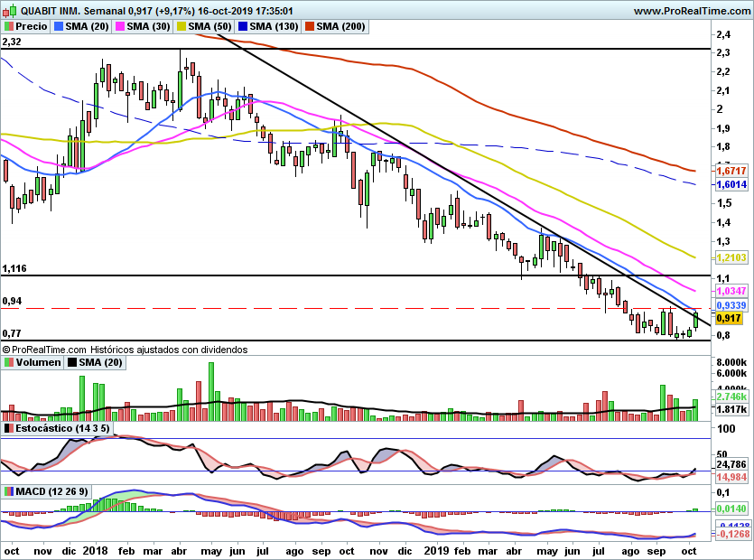Click the SMA 200 value label 1,6717

coord(731,171)
